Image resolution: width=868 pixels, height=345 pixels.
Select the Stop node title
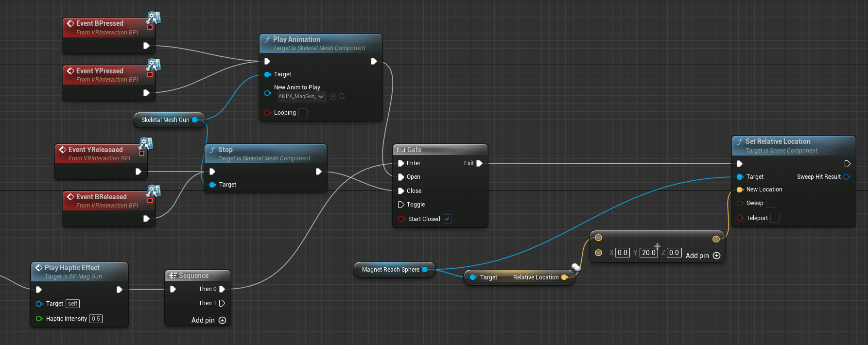[x=226, y=150]
